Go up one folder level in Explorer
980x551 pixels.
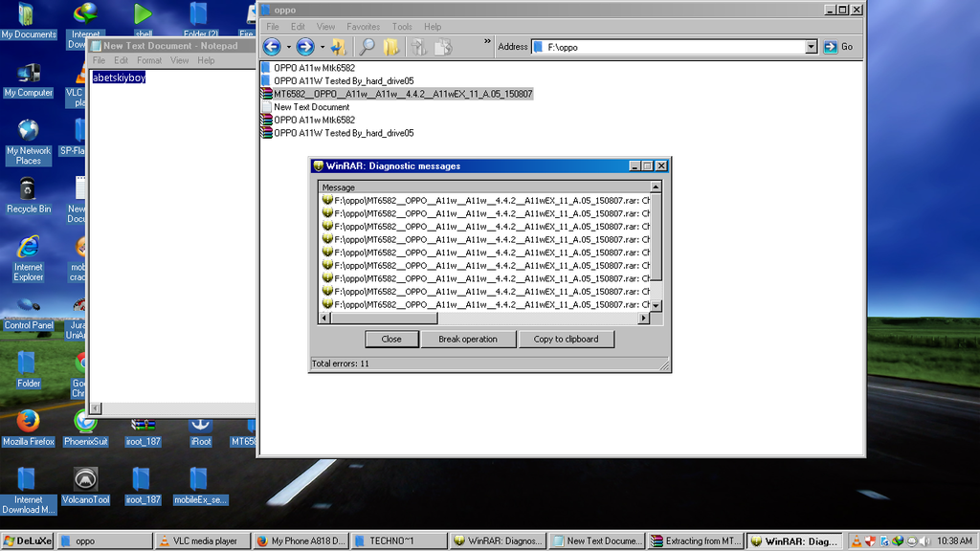[x=337, y=47]
